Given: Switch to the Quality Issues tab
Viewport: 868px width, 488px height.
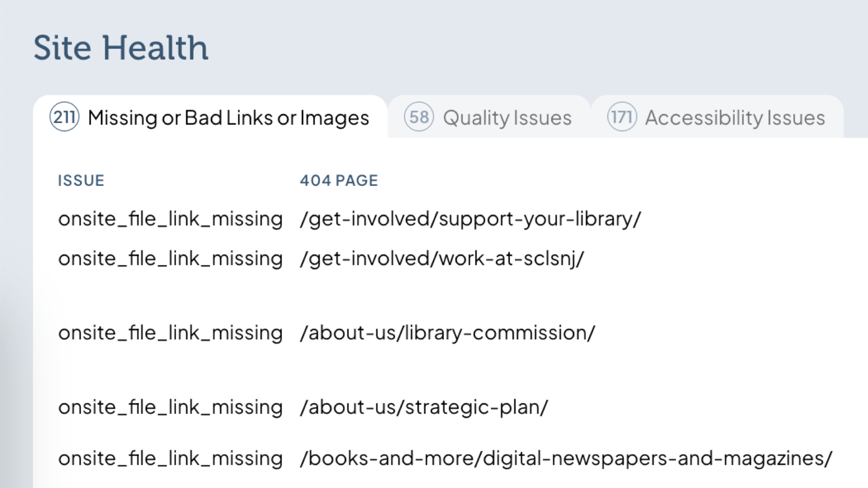Looking at the screenshot, I should click(x=507, y=117).
